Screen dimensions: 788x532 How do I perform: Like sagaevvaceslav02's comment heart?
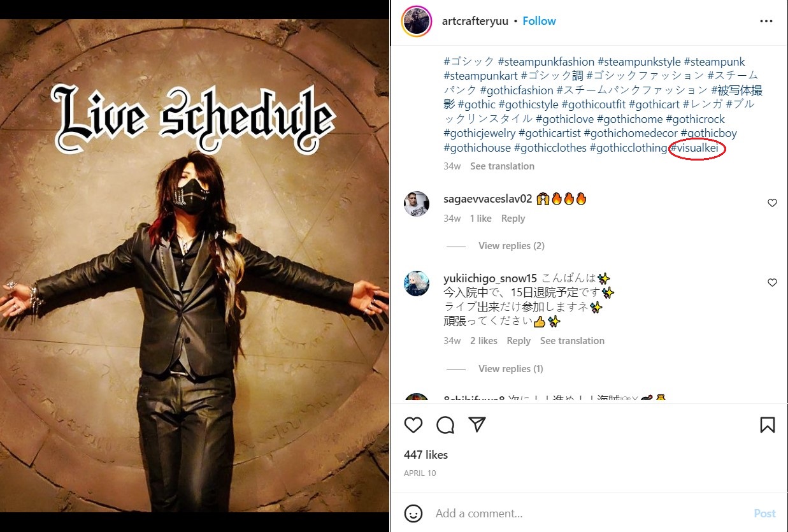pyautogui.click(x=772, y=203)
